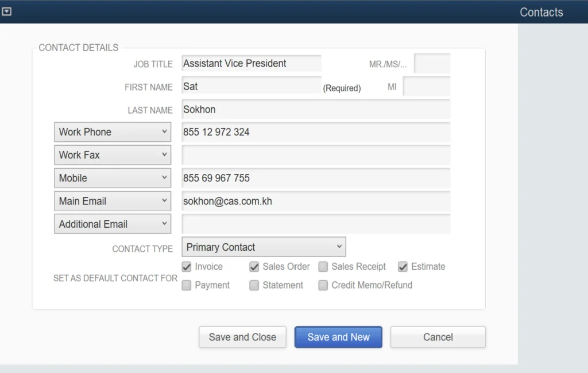Open the Work Fax field type dropdown
This screenshot has width=588, height=373.
pos(112,155)
